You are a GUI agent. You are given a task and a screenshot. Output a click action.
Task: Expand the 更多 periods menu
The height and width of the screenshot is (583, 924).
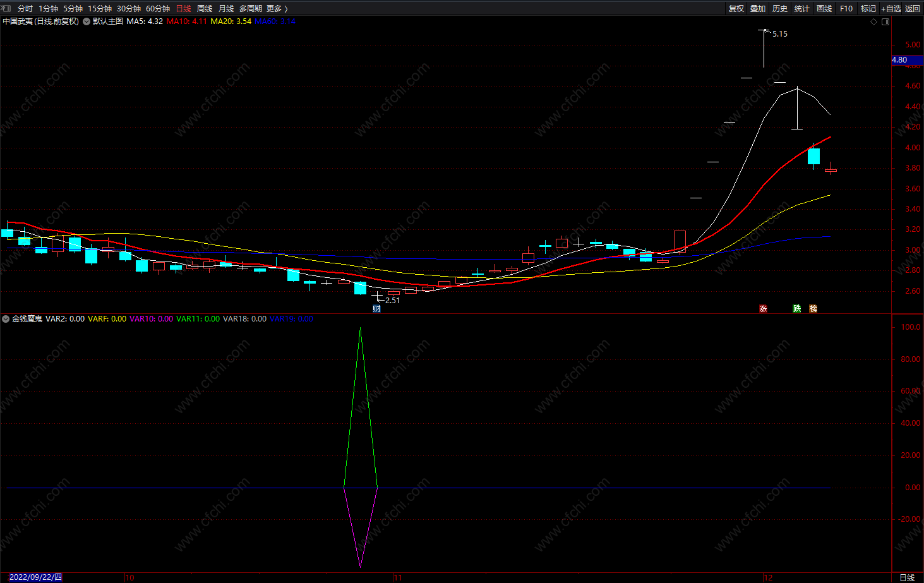click(x=277, y=9)
